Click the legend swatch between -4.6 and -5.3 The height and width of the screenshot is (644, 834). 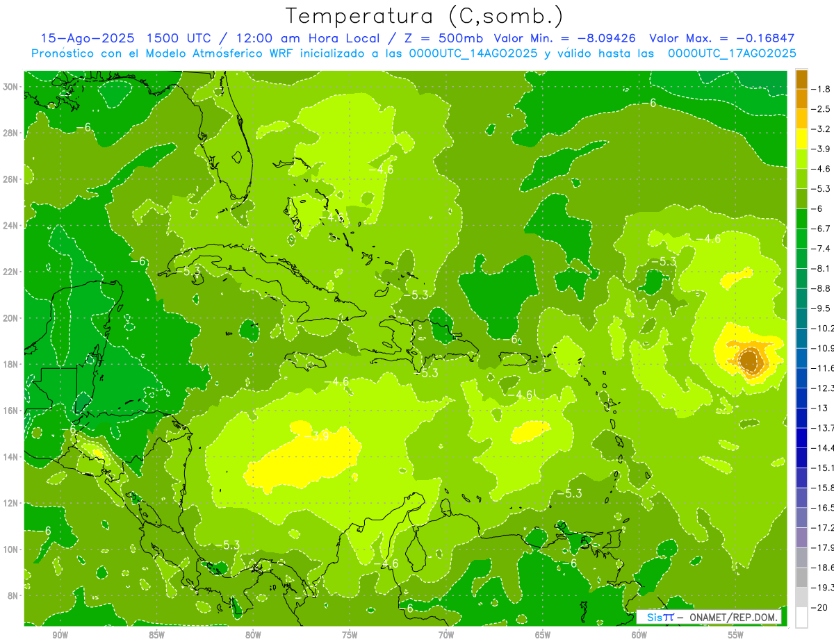(801, 179)
